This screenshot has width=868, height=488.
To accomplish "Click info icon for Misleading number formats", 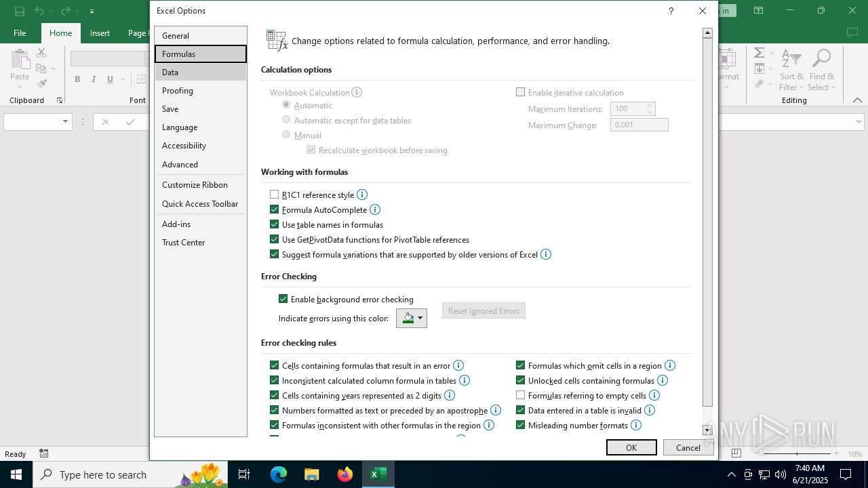I will (636, 425).
